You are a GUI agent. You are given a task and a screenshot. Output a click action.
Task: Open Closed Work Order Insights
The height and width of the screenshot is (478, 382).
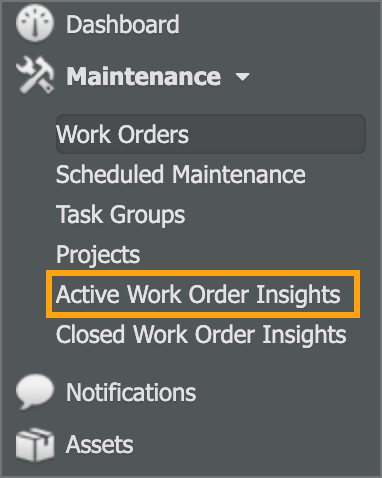pos(201,334)
